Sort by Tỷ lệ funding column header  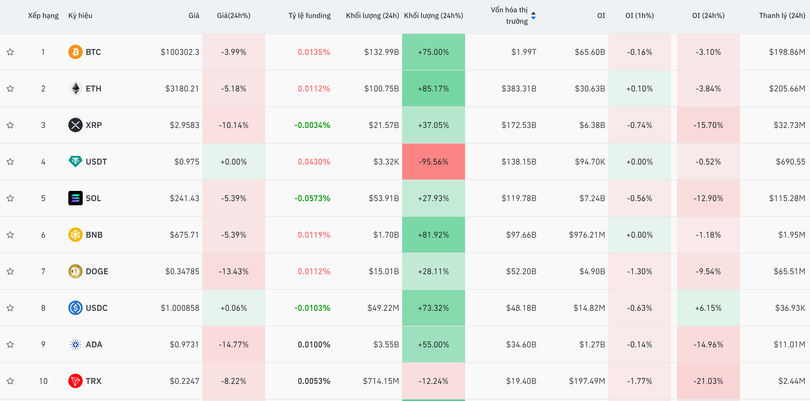pyautogui.click(x=309, y=16)
